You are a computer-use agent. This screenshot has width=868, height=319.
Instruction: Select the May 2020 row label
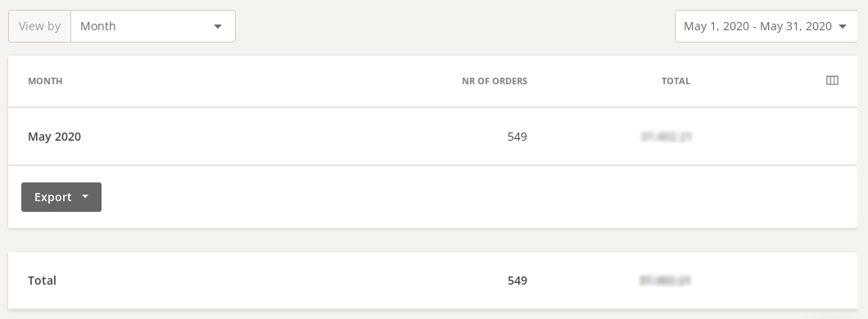[x=54, y=137]
